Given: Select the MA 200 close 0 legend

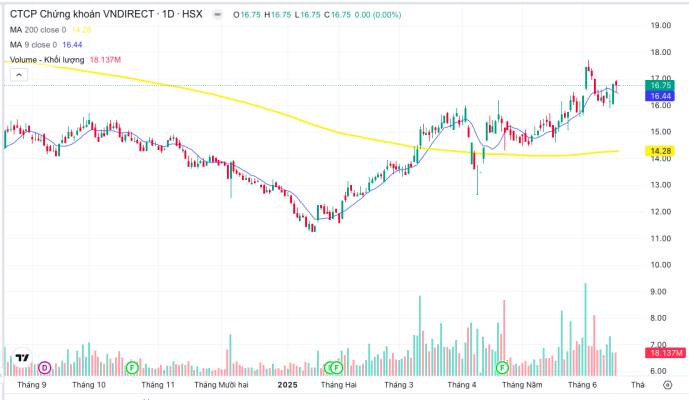Looking at the screenshot, I should coord(38,30).
